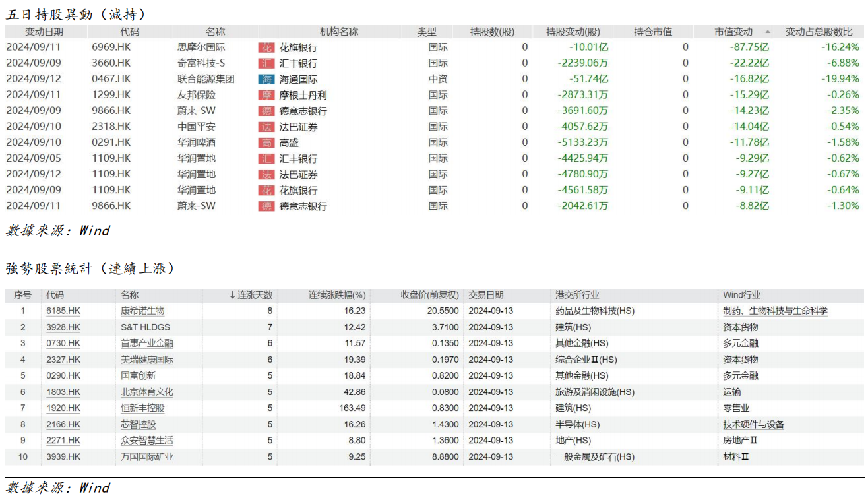Sort by the 交易日期 column header

coord(486,295)
